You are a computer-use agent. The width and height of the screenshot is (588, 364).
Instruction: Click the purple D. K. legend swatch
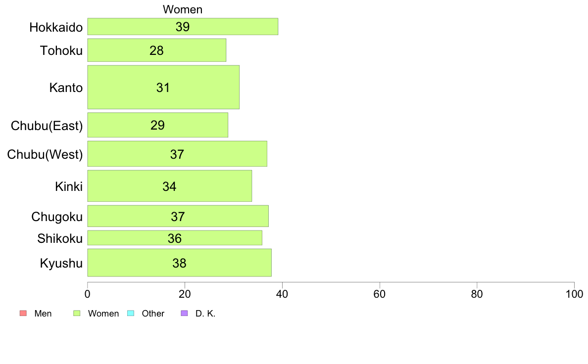tap(185, 313)
